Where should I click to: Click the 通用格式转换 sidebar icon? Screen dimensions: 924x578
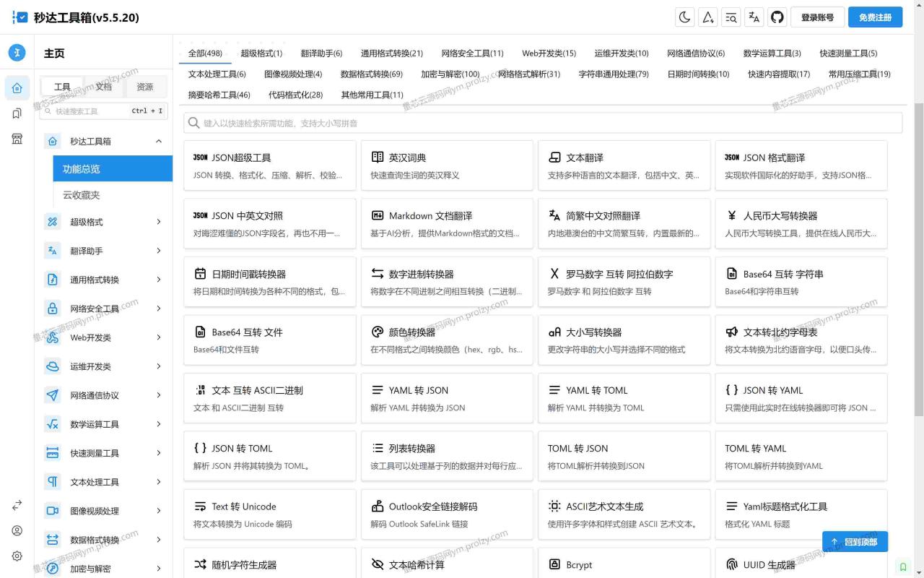coord(52,280)
